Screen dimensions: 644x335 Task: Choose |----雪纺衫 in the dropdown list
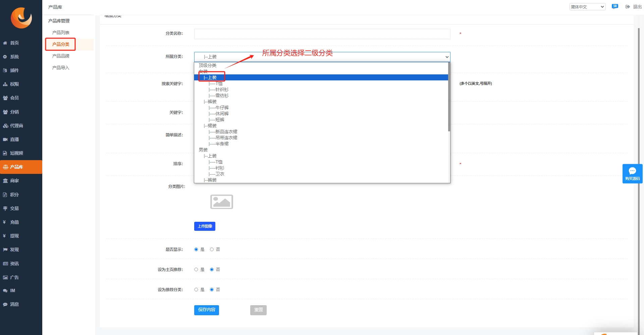(321, 95)
